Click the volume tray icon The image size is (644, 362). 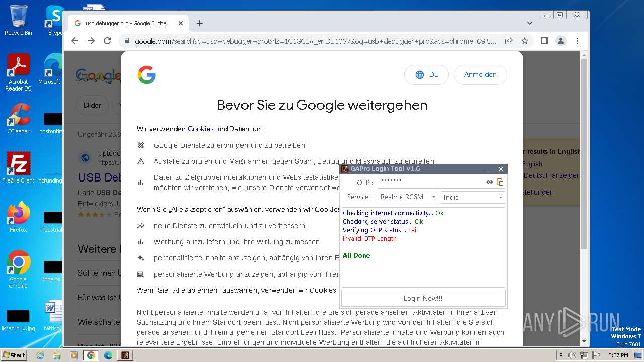[572, 355]
